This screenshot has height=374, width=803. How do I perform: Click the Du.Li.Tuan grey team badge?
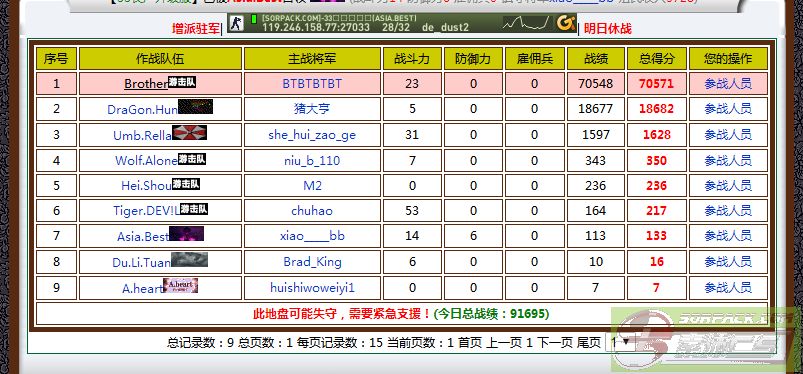click(189, 260)
